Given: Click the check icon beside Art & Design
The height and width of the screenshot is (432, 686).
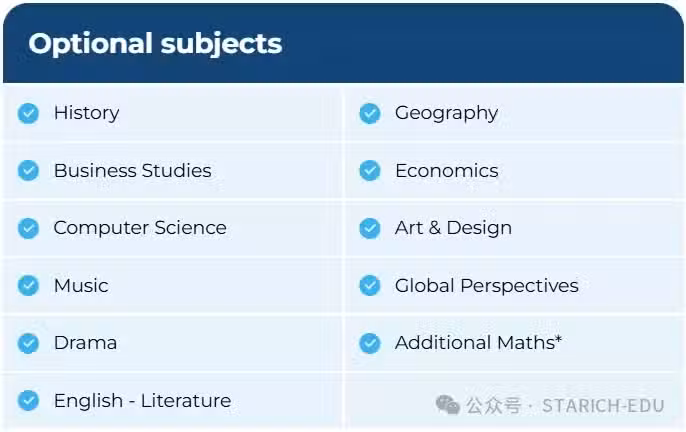Looking at the screenshot, I should [370, 228].
